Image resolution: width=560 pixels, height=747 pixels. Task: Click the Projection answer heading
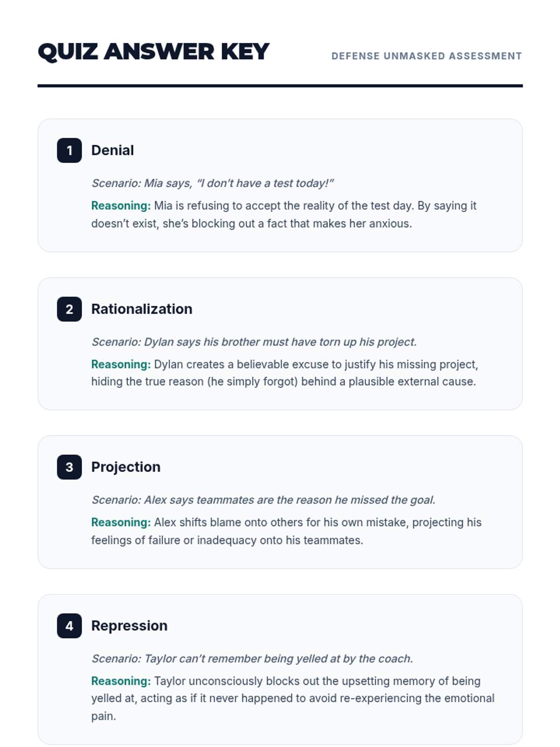[126, 467]
